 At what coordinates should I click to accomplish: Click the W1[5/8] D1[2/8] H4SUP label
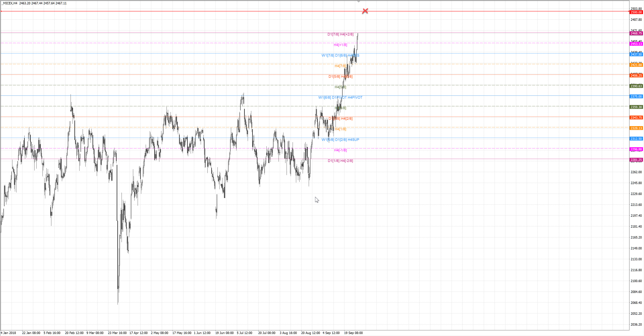pos(340,140)
